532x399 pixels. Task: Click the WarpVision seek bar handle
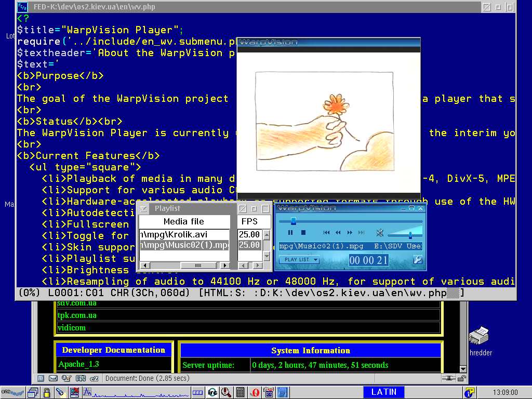294,221
